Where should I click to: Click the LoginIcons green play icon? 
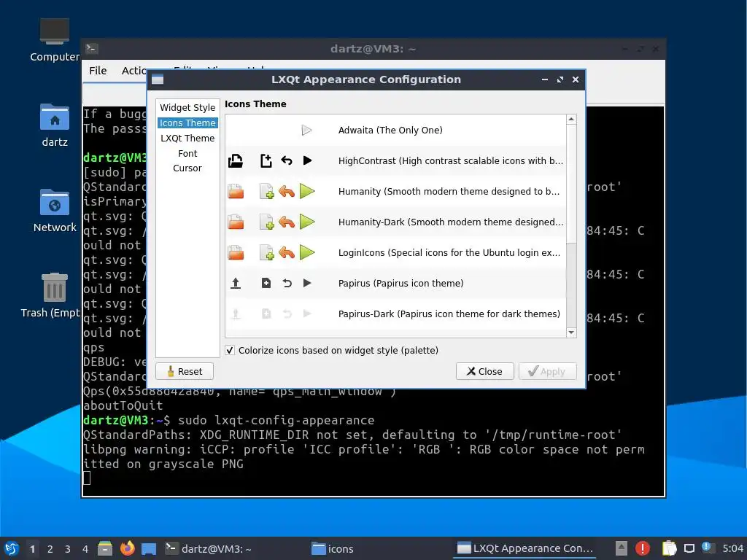pos(307,252)
